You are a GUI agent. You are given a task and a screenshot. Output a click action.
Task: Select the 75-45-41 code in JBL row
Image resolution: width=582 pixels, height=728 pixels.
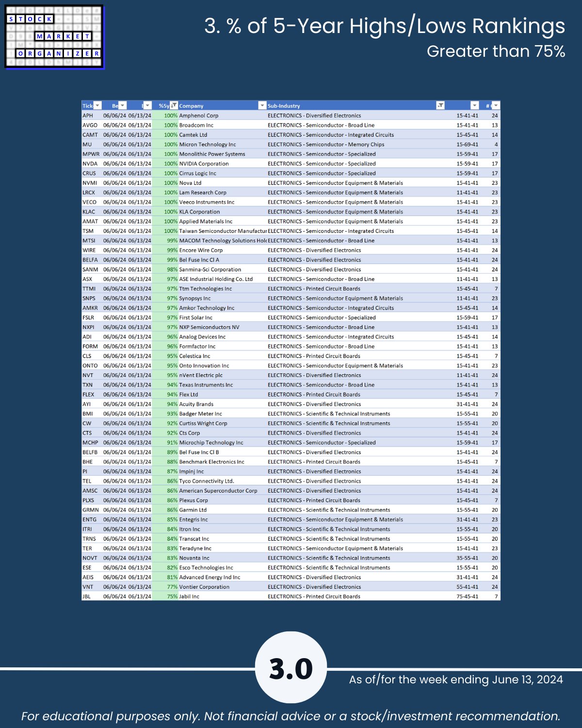point(467,596)
